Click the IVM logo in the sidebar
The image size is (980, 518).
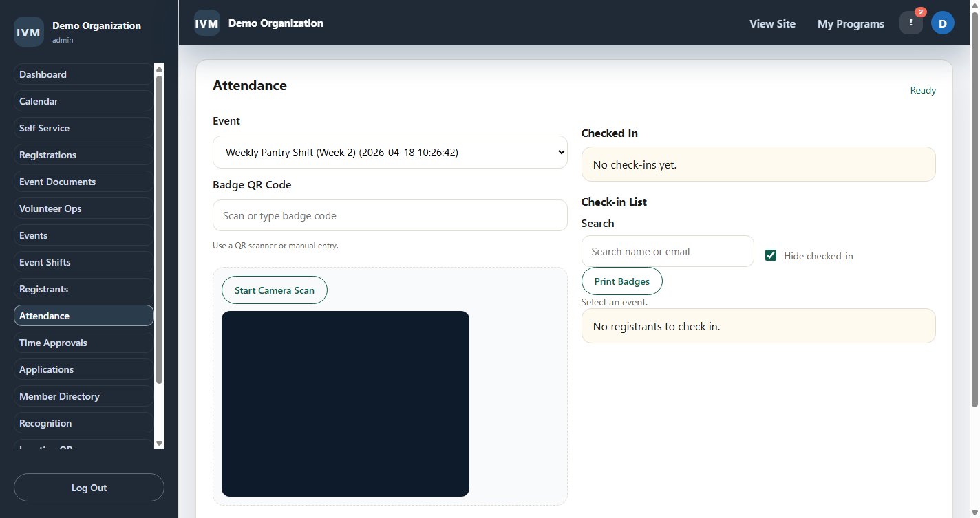tap(28, 32)
